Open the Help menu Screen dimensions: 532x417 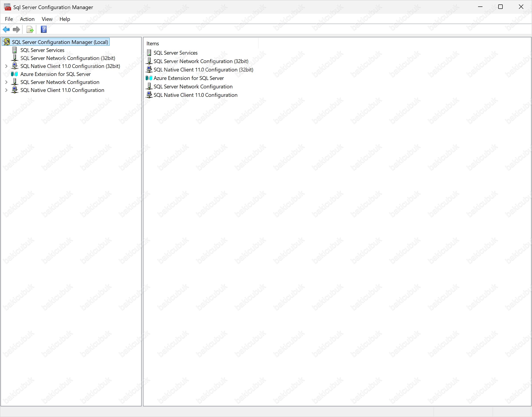65,19
